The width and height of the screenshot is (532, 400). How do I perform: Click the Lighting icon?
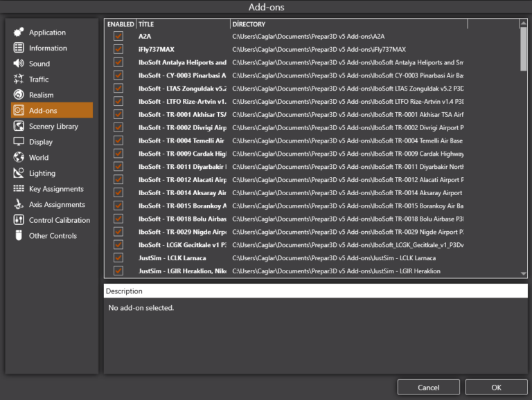point(19,173)
